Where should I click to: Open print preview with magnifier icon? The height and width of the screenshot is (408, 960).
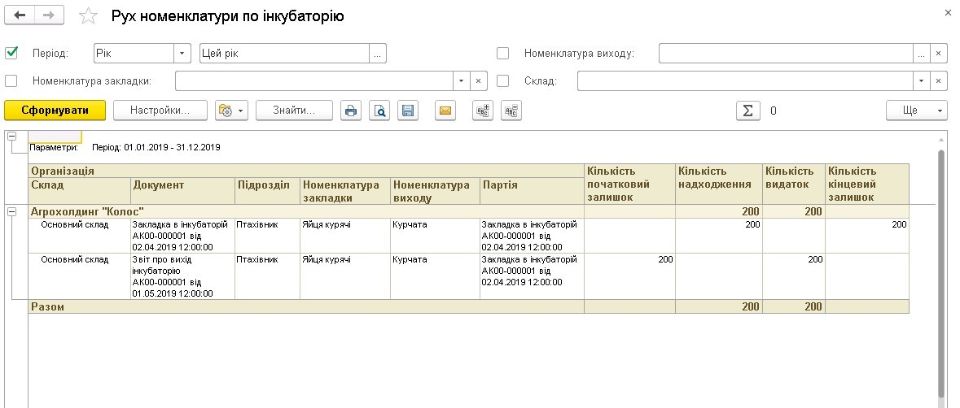[x=380, y=110]
